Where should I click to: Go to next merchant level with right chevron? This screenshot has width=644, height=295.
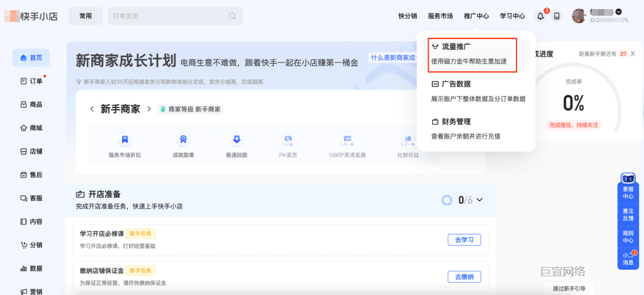(149, 109)
